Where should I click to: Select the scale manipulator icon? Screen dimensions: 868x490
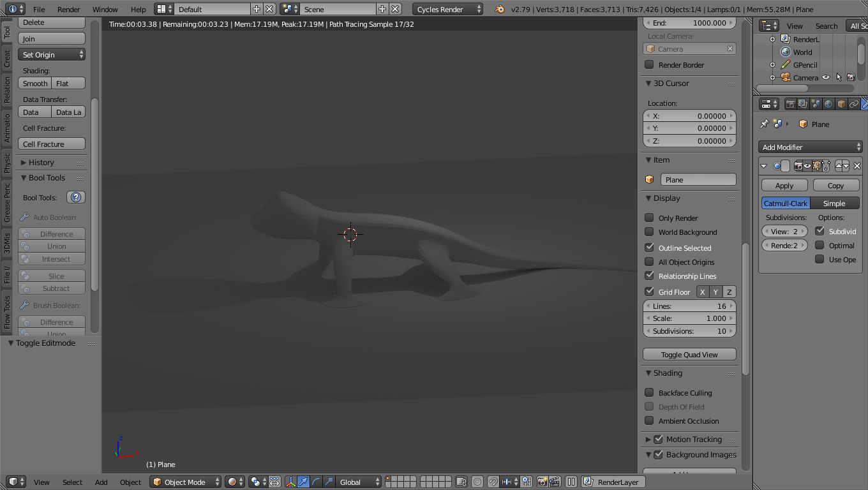(328, 482)
